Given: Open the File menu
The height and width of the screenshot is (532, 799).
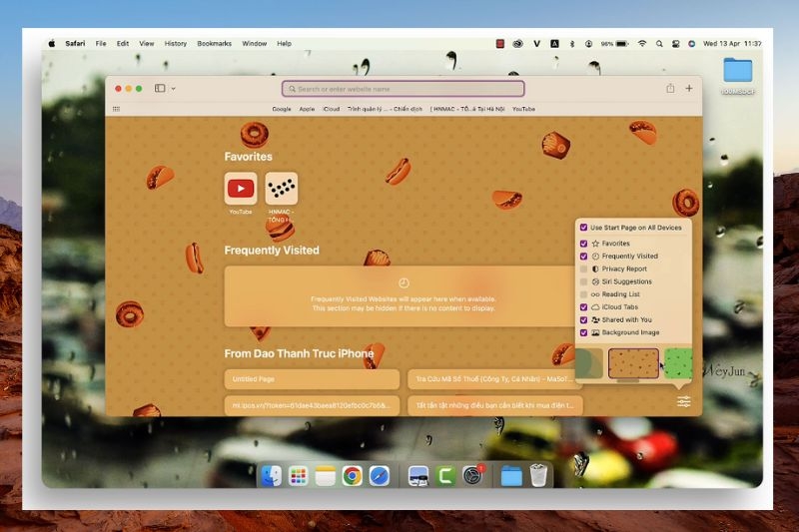Looking at the screenshot, I should coord(101,44).
